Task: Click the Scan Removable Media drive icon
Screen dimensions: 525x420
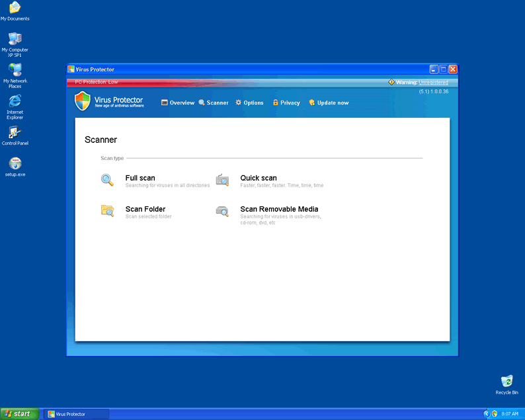Action: click(x=222, y=211)
